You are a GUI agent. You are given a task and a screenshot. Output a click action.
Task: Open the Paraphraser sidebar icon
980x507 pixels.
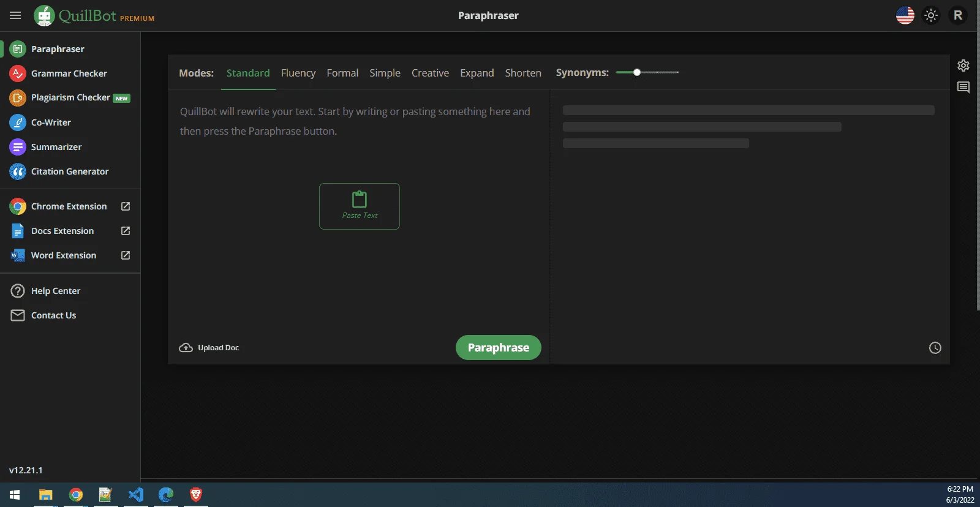pos(18,49)
